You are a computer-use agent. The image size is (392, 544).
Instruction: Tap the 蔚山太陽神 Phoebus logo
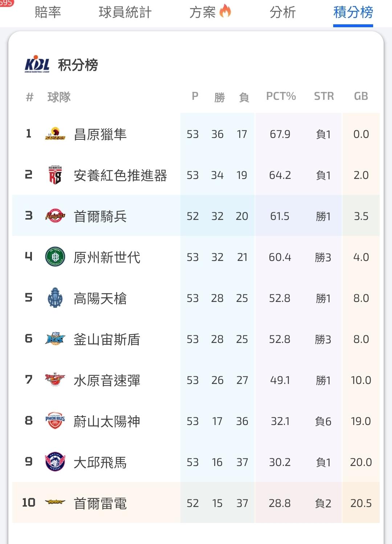[55, 421]
